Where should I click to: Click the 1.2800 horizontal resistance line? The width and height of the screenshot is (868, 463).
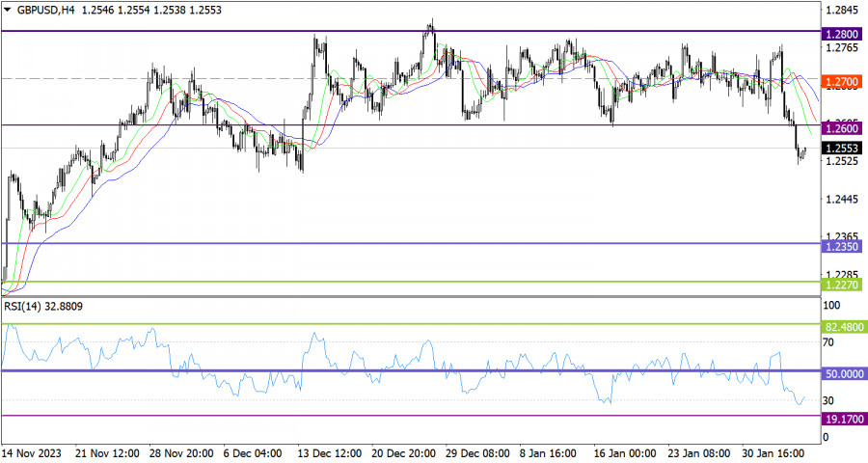(x=411, y=31)
